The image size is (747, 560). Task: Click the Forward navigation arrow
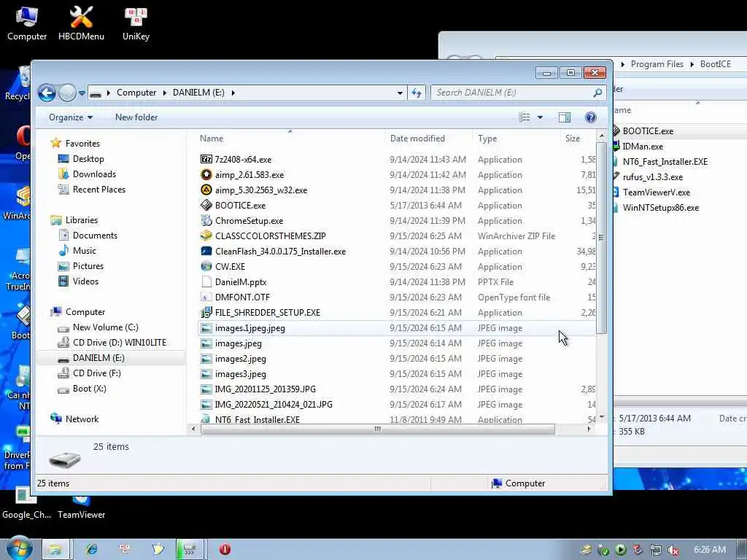point(68,93)
